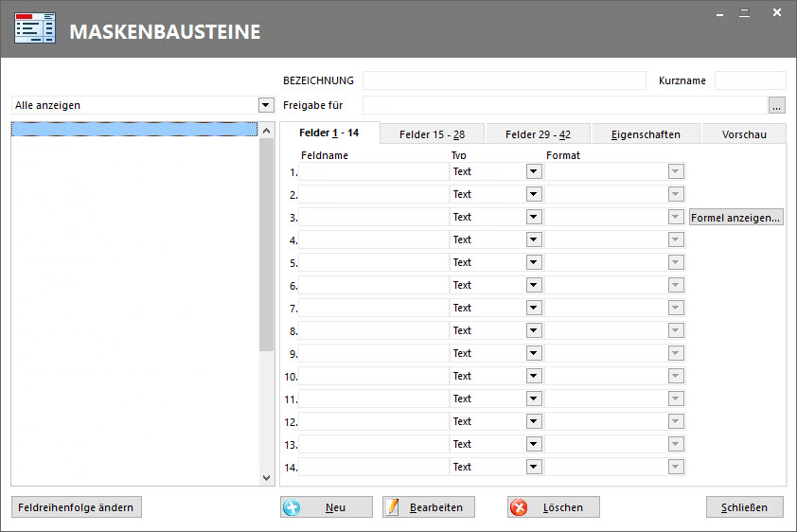The image size is (797, 532).
Task: Click the red X icon on Löschen
Action: pyautogui.click(x=519, y=507)
